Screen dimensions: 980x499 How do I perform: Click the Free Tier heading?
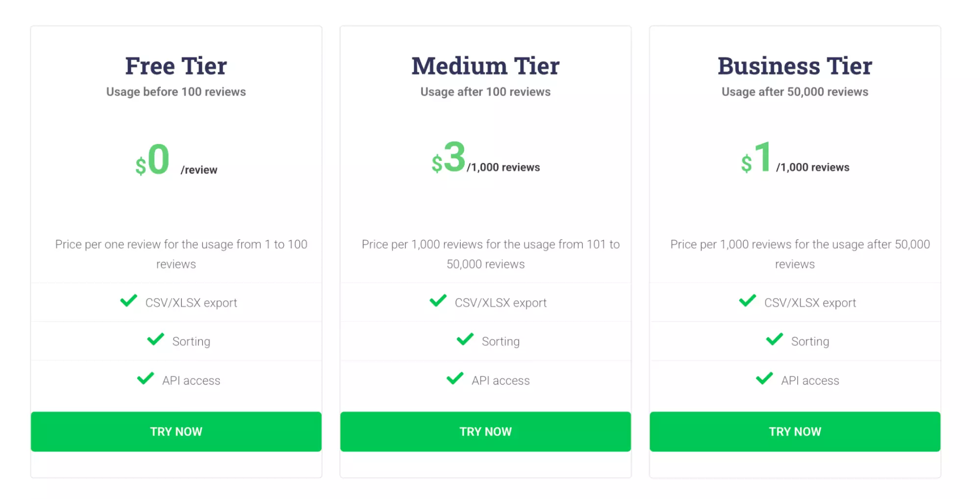(176, 65)
